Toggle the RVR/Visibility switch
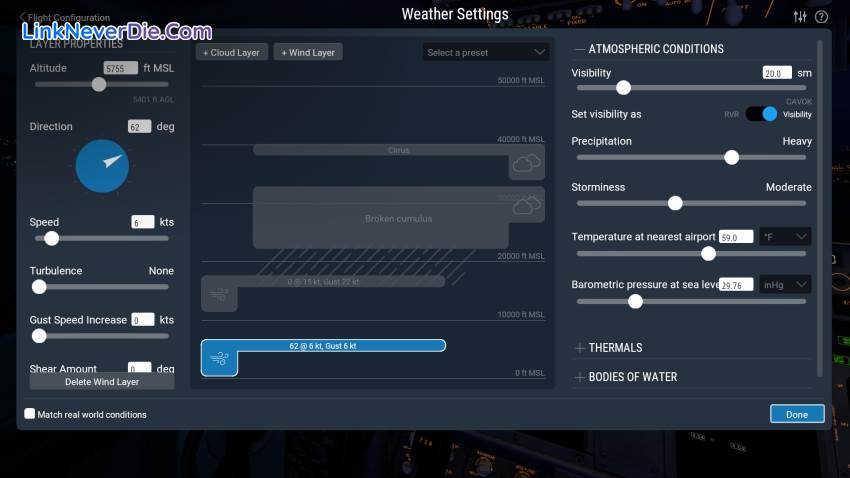 click(761, 114)
